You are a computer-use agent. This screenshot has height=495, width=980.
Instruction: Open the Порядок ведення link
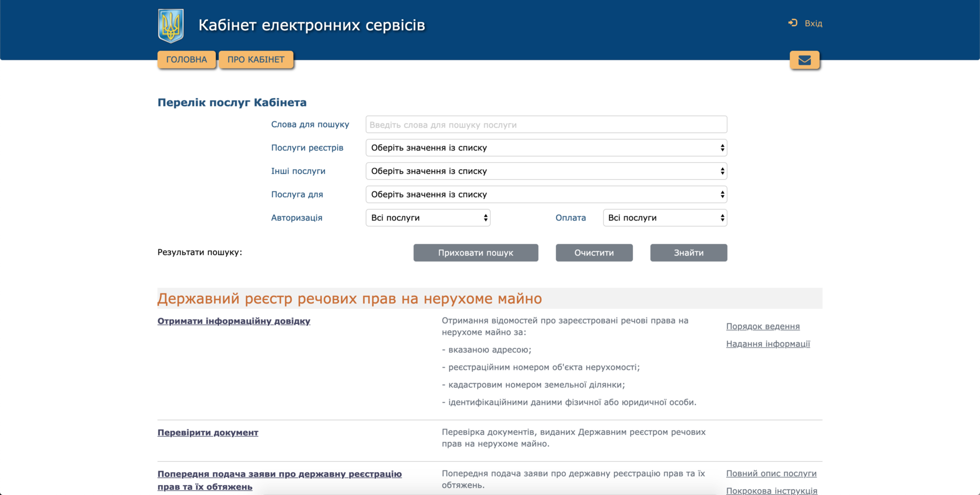point(763,326)
